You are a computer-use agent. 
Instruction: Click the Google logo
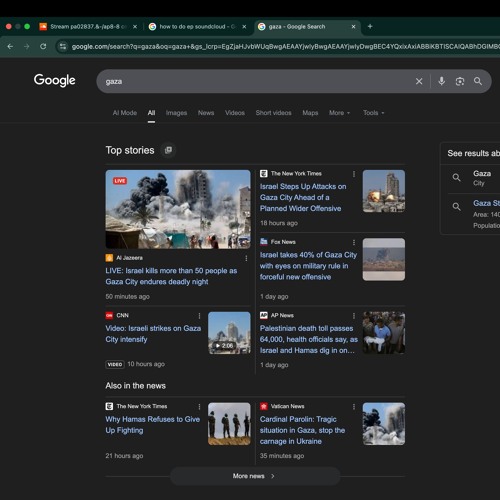click(x=55, y=80)
